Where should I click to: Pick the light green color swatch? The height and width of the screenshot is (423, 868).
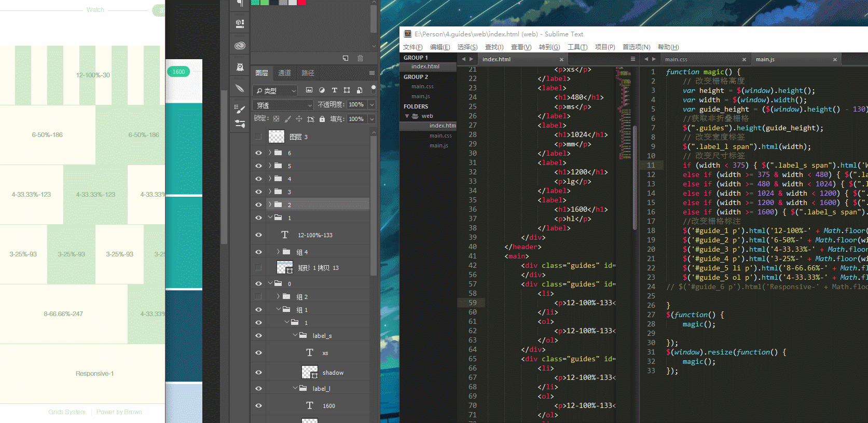pyautogui.click(x=264, y=3)
